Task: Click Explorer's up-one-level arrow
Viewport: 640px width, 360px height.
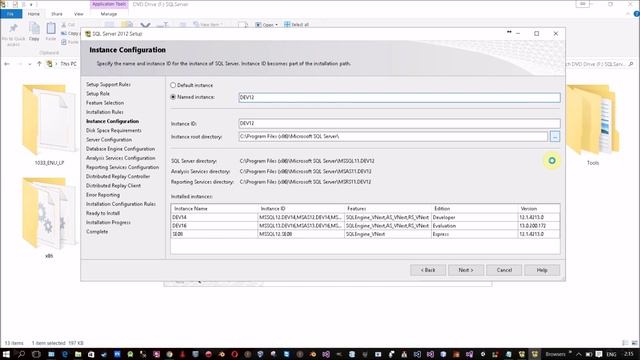Action: [x=39, y=64]
